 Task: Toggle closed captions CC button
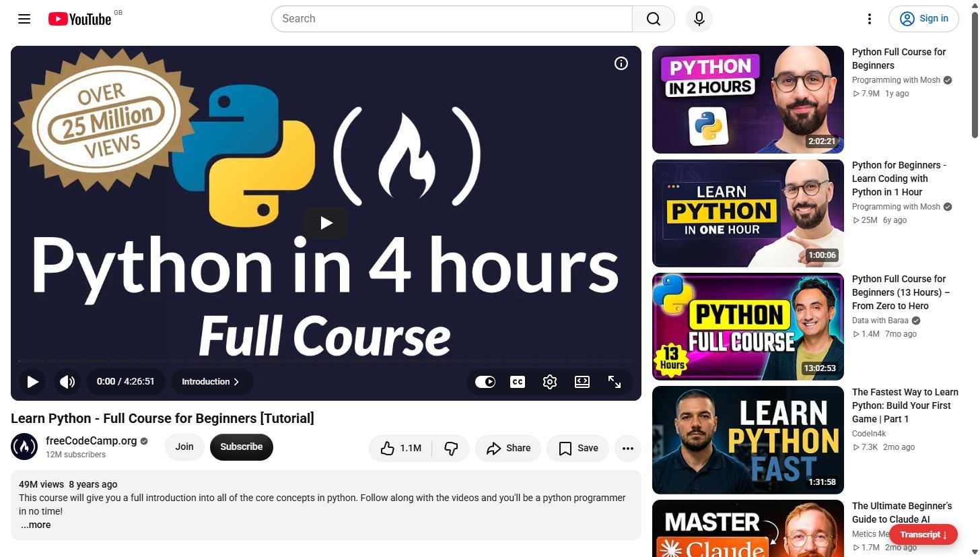pyautogui.click(x=518, y=382)
